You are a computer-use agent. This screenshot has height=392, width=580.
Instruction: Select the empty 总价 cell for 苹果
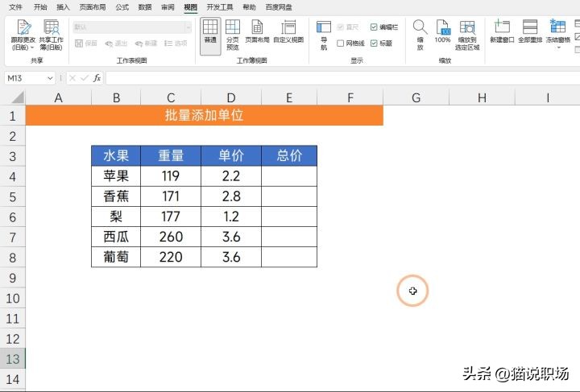point(289,175)
